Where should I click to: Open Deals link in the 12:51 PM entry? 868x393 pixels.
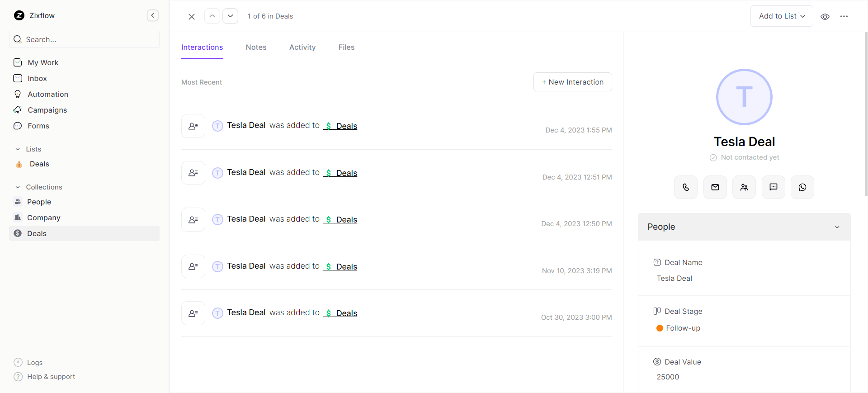(341, 173)
